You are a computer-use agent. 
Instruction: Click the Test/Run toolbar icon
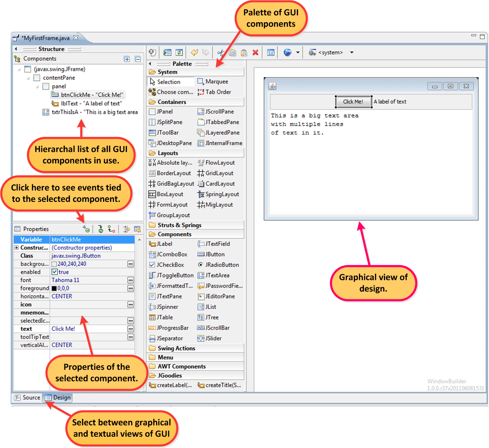tap(167, 52)
